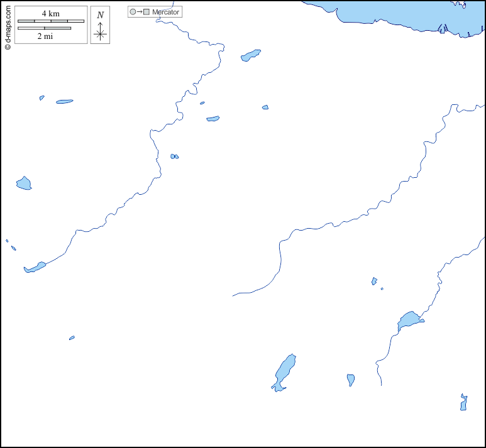The height and width of the screenshot is (448, 486).
Task: Click the lake attached to the right river
Action: point(409,321)
